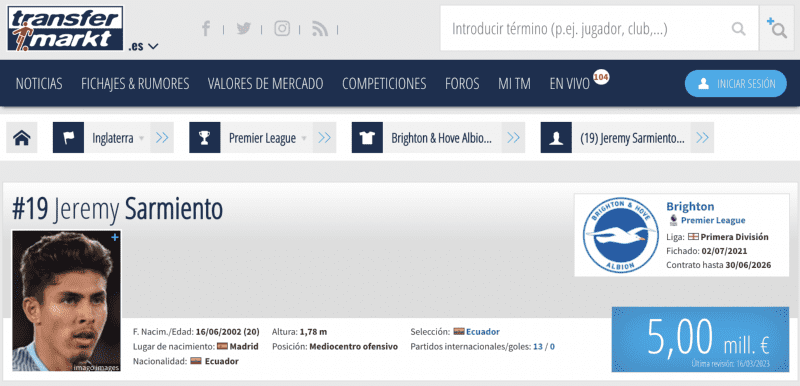Expand arrows next to Jeremy Sarmiento breadcrumb

click(x=703, y=138)
